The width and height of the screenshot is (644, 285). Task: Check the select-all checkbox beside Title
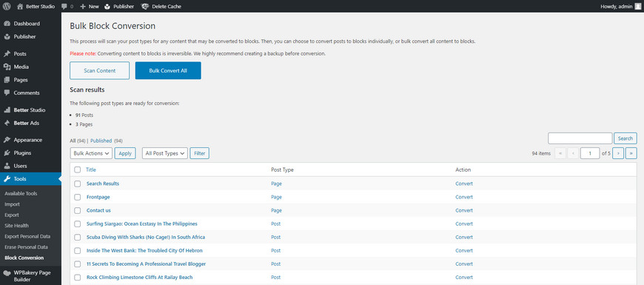coord(77,170)
